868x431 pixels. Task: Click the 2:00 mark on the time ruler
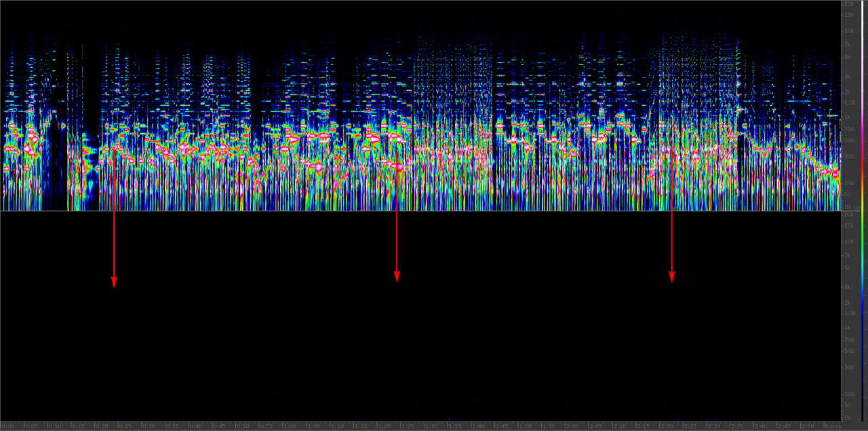pos(572,426)
